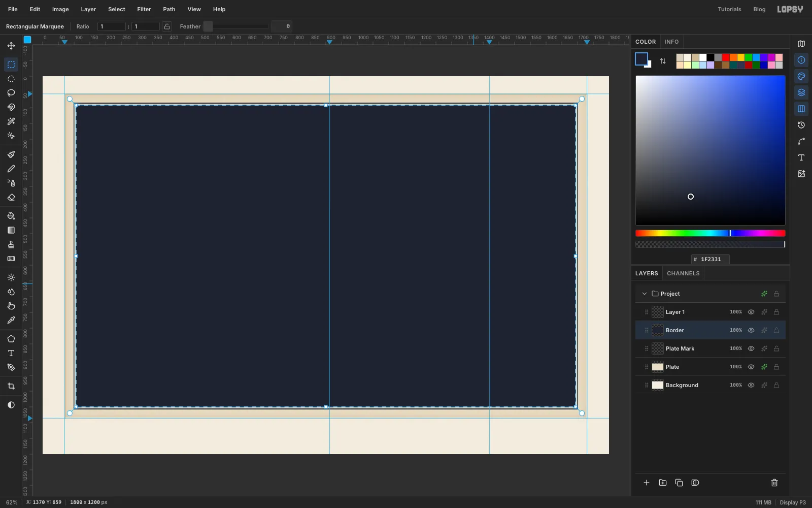
Task: Collapse the Project group chevron
Action: [645, 294]
